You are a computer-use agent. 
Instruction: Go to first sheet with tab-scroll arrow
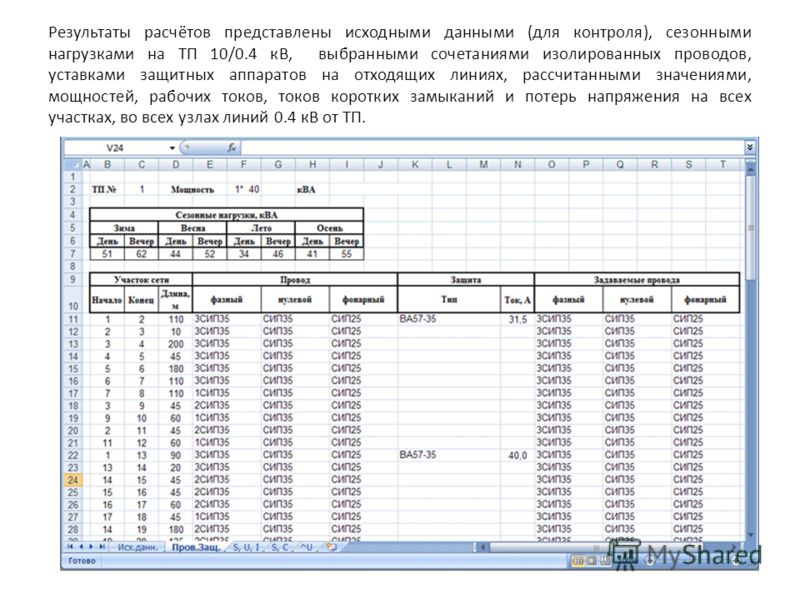click(x=70, y=547)
